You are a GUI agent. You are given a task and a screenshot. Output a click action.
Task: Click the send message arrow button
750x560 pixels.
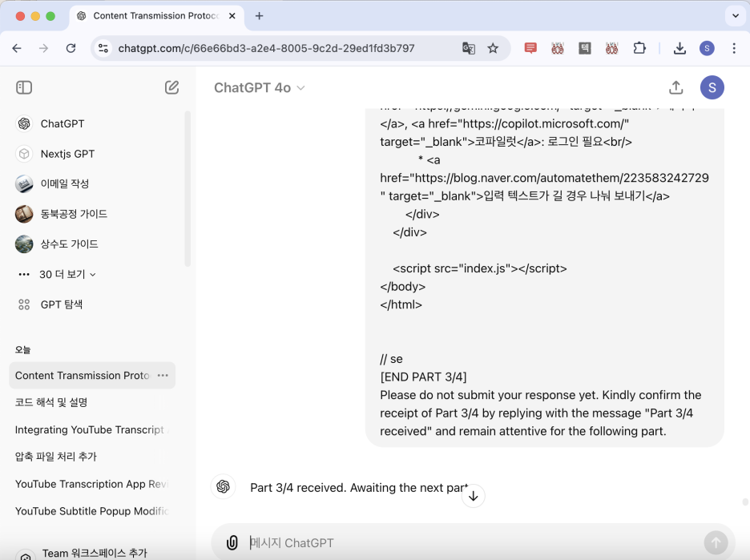click(716, 543)
